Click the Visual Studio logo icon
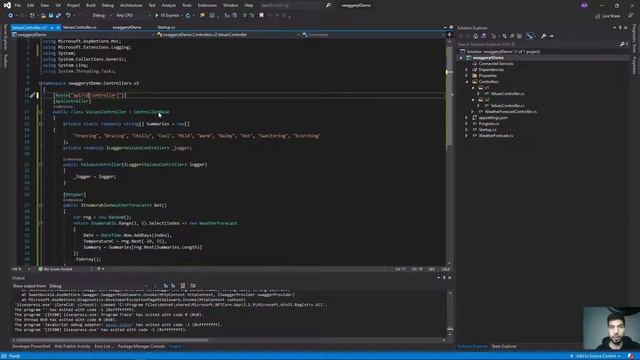Viewport: 640px width, 360px height. tap(7, 5)
